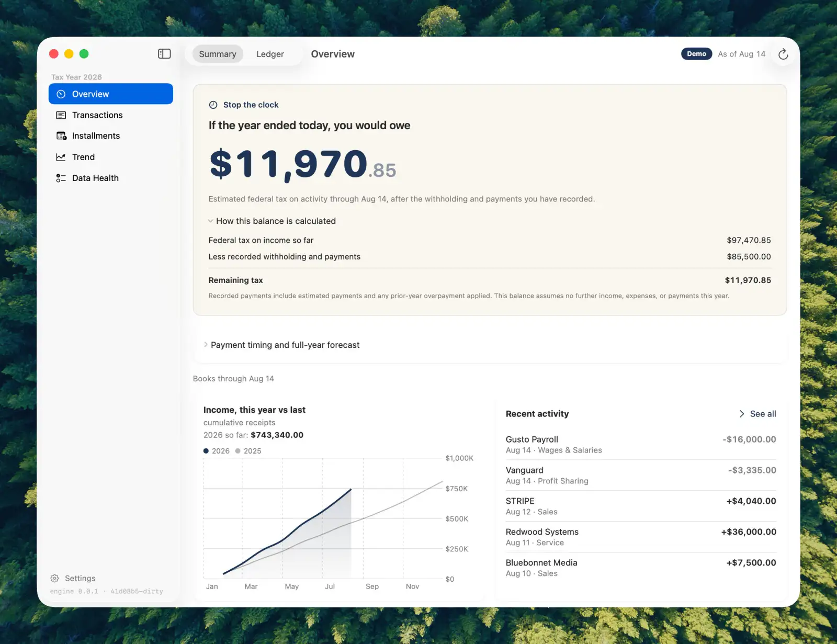Viewport: 837px width, 644px height.
Task: Click the As of Aug 14 label
Action: pyautogui.click(x=741, y=54)
